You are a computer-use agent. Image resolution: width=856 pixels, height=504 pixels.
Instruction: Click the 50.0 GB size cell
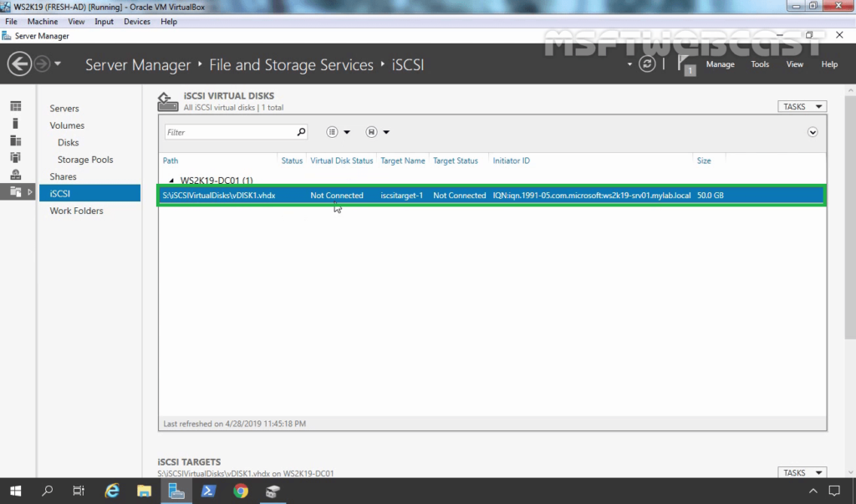tap(711, 195)
